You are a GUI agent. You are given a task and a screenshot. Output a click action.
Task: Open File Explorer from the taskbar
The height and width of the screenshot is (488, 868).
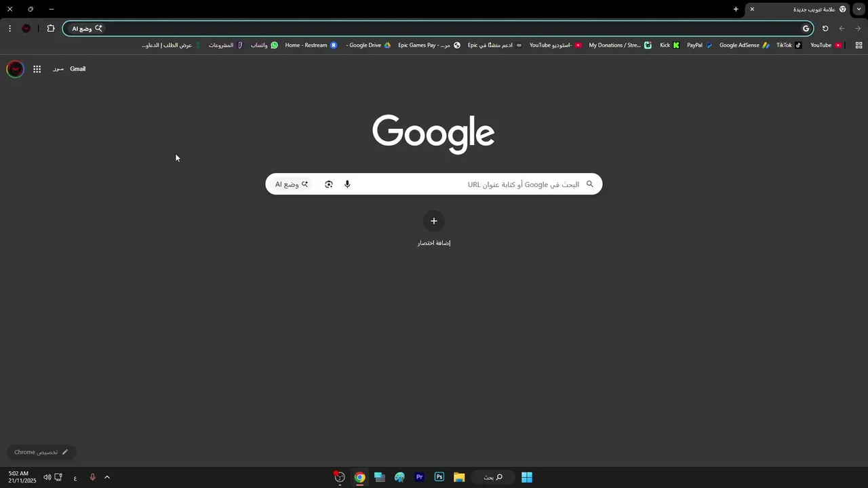[459, 477]
